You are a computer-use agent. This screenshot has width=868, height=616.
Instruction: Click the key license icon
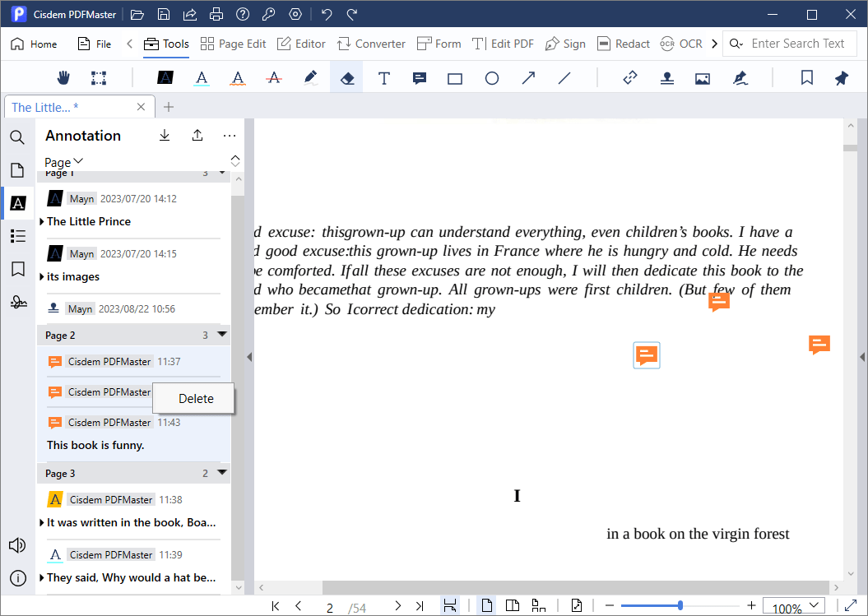269,14
